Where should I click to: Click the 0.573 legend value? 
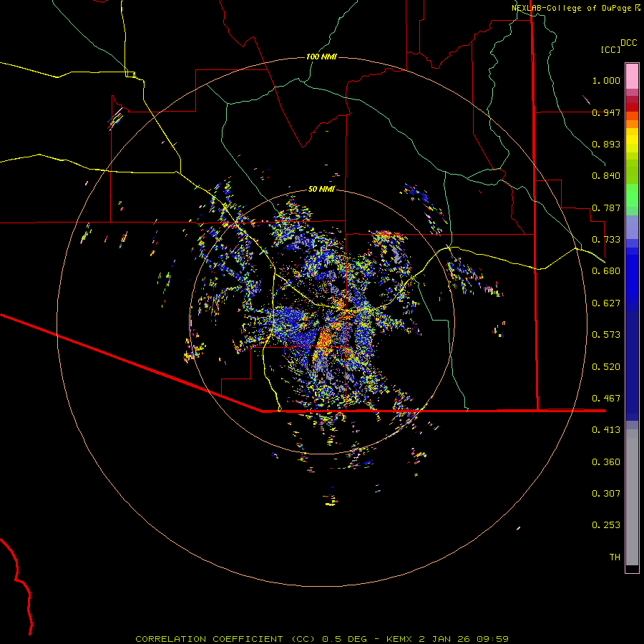pyautogui.click(x=606, y=335)
